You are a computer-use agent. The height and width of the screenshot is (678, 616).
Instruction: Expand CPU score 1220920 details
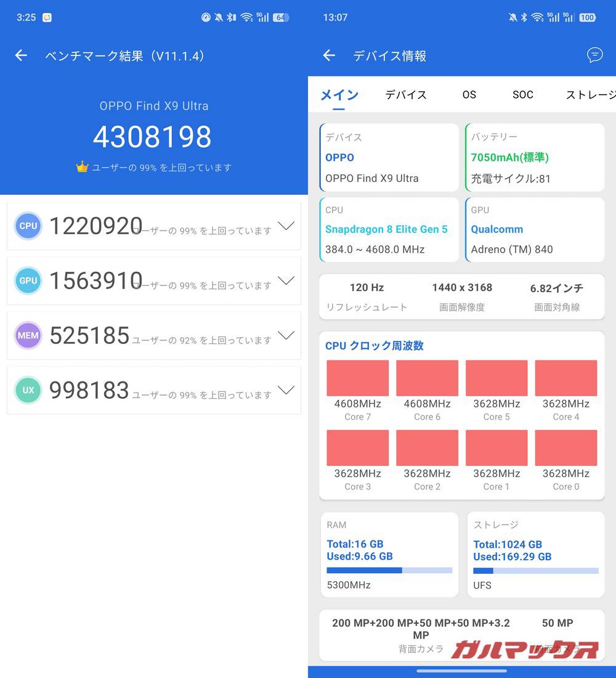(286, 226)
